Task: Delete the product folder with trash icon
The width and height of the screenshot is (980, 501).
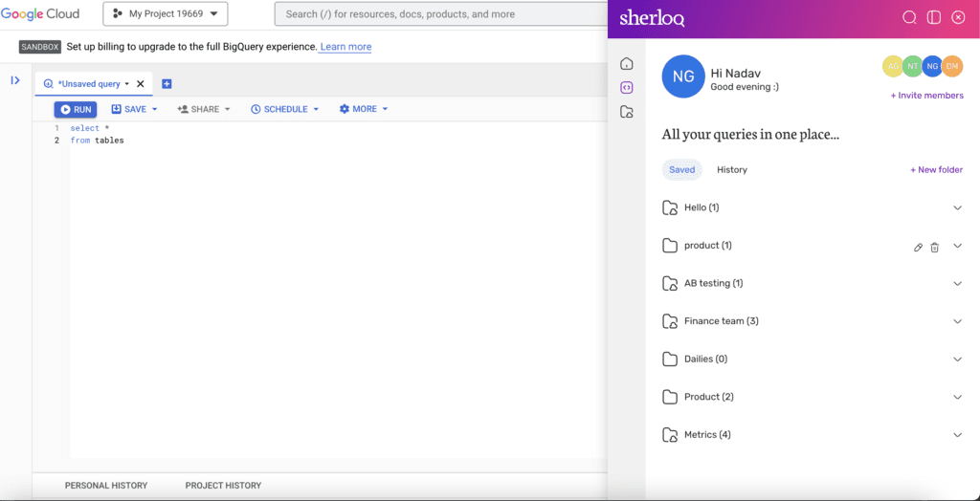Action: pos(934,248)
